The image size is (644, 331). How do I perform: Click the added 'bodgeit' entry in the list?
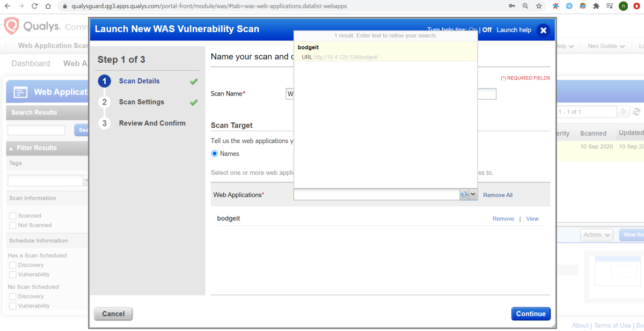click(228, 219)
